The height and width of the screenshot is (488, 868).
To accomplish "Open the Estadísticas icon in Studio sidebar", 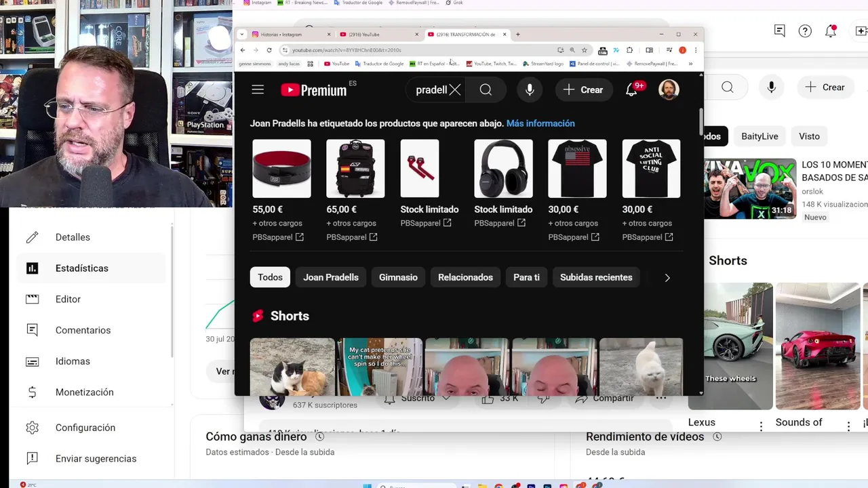I will tap(32, 268).
